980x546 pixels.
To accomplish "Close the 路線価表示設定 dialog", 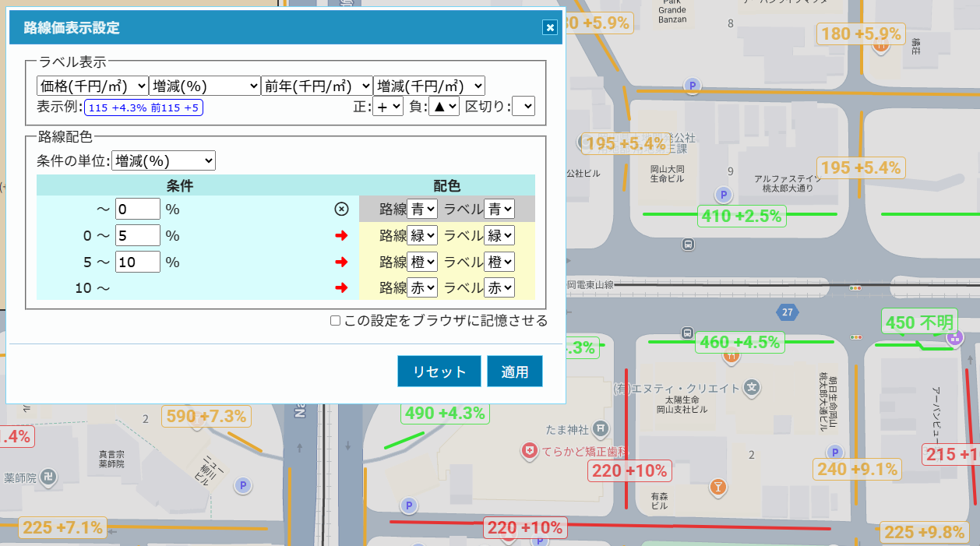I will 550,27.
